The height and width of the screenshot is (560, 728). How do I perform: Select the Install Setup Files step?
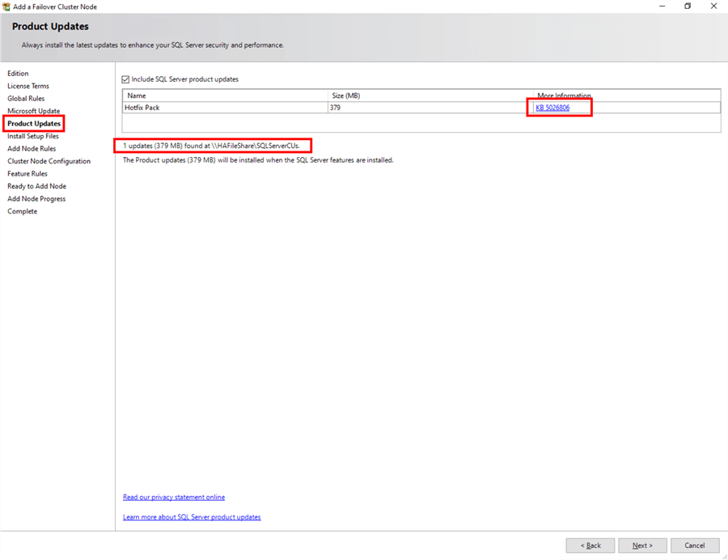33,136
